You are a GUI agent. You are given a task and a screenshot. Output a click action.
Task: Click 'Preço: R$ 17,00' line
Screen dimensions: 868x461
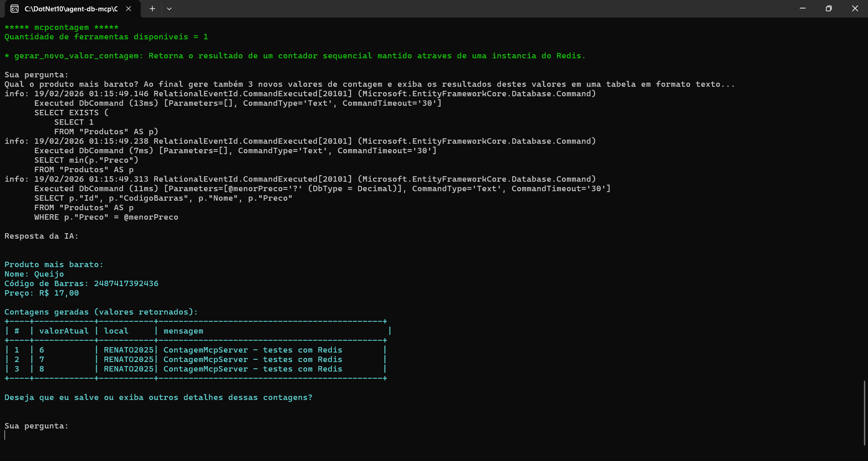point(42,293)
